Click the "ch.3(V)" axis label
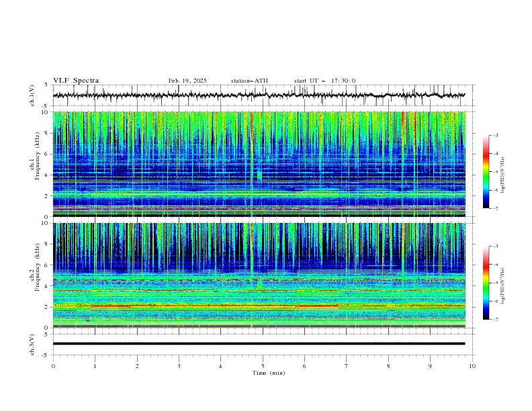This screenshot has width=532, height=411. coord(32,345)
